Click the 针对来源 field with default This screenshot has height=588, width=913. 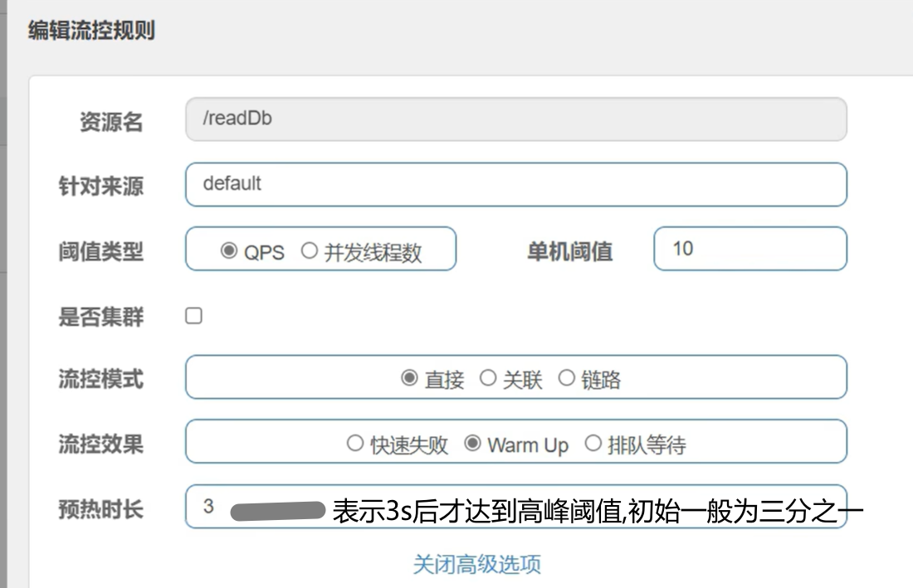(516, 184)
